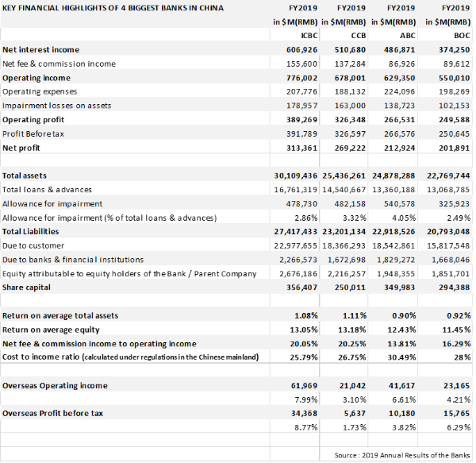Select ICBC net profit 313,361
This screenshot has height=463, width=476.
(x=301, y=148)
